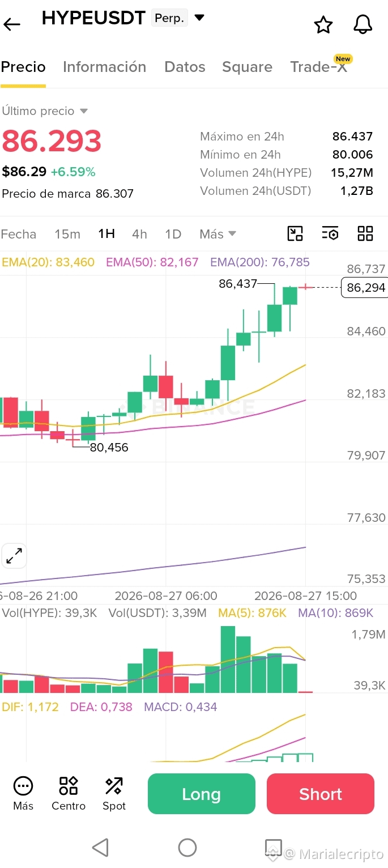
Task: Click the DEA 0,738 label
Action: click(101, 707)
